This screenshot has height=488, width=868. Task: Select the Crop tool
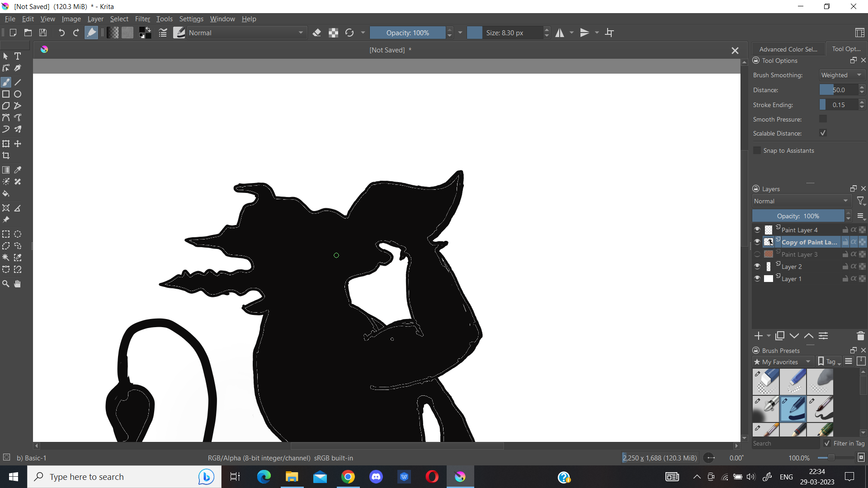[6, 155]
